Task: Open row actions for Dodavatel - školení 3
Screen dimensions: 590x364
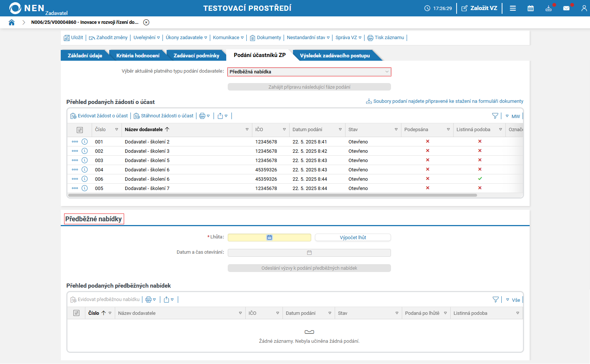Action: pyautogui.click(x=75, y=151)
